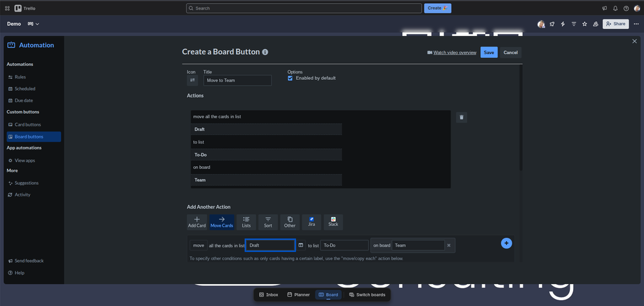
Task: Open the help question-mark icon in top bar
Action: [x=626, y=8]
